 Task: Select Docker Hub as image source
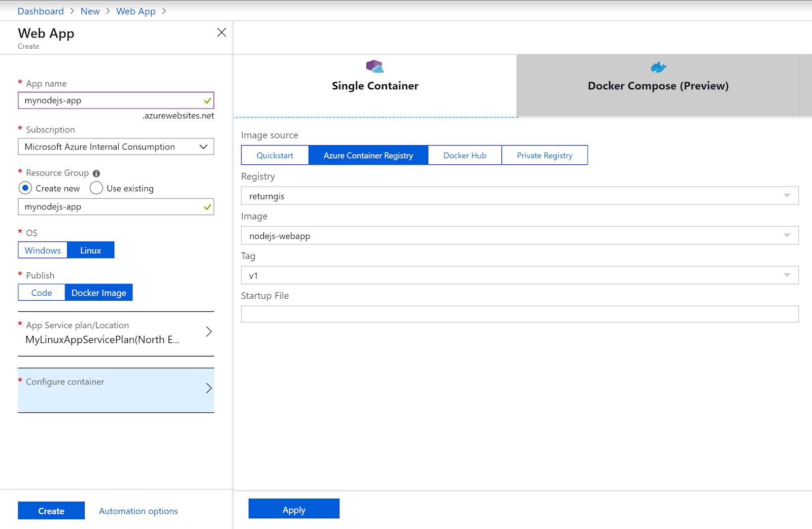click(464, 155)
